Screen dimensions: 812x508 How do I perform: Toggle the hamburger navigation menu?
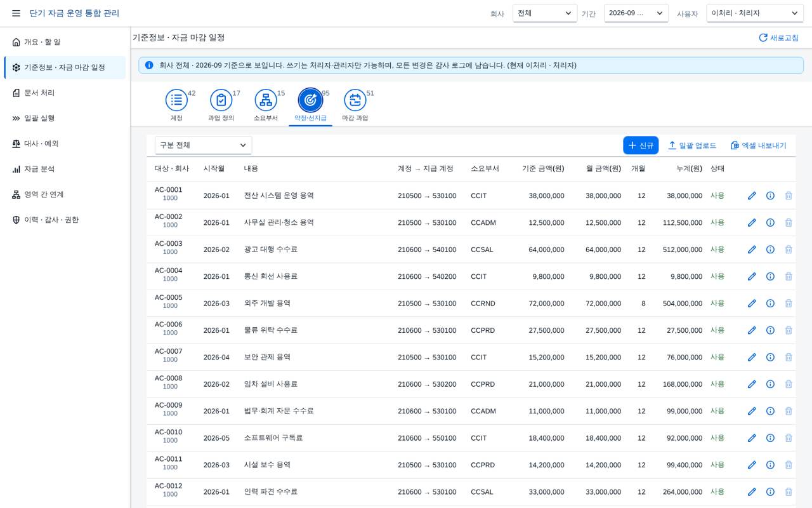click(x=16, y=13)
